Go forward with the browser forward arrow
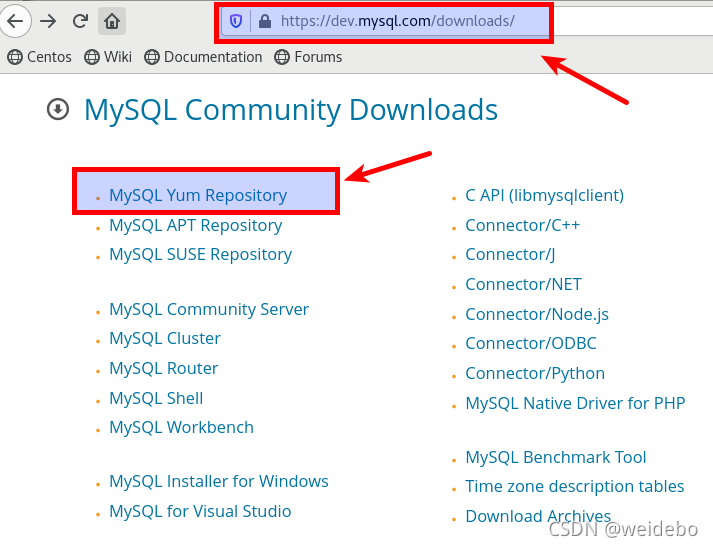This screenshot has width=713, height=547. point(48,21)
